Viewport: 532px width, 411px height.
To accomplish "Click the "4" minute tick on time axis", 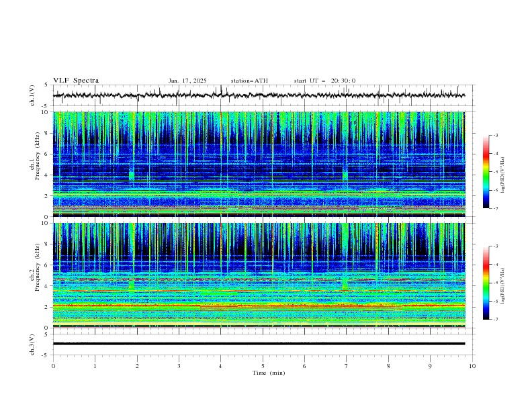I will tap(220, 366).
